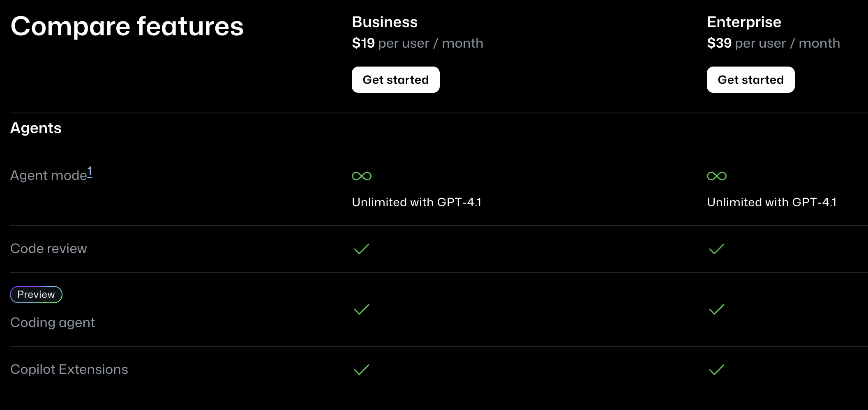Click the infinity icon under Enterprise

tap(716, 176)
